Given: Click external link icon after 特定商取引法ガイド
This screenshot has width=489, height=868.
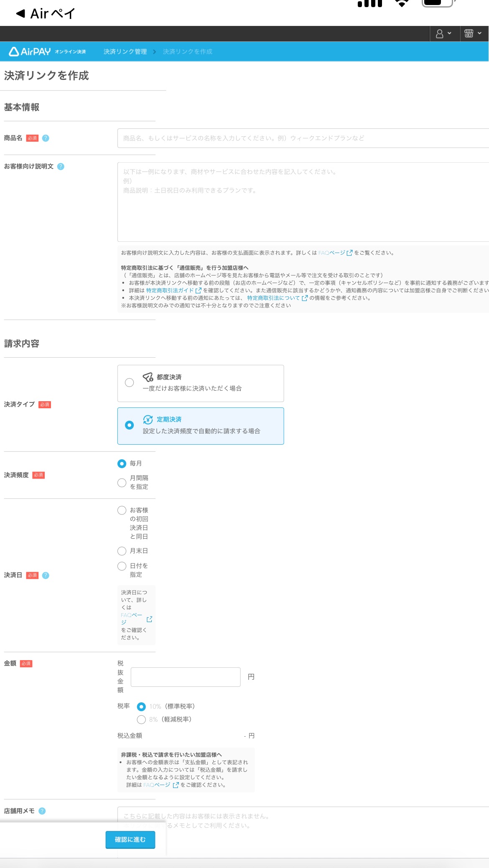Looking at the screenshot, I should click(x=199, y=290).
